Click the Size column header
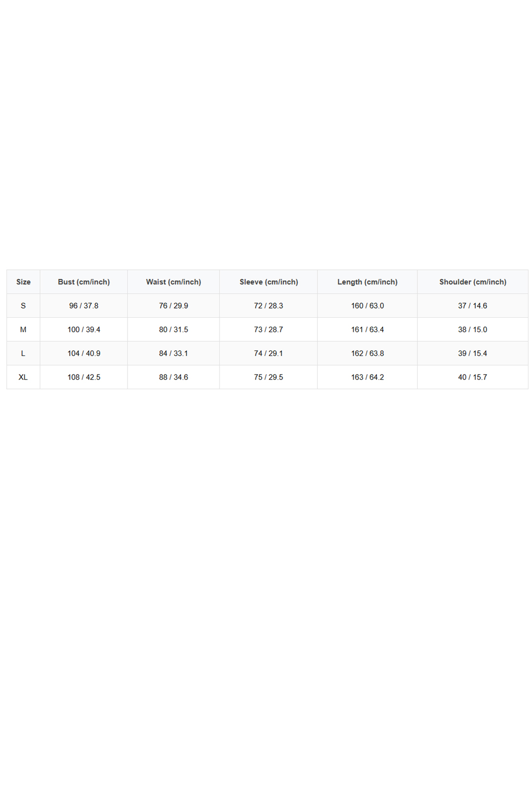The height and width of the screenshot is (798, 532). click(x=23, y=282)
